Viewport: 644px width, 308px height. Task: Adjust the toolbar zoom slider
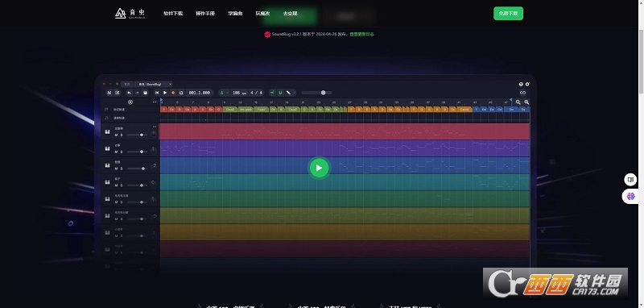coord(316,93)
